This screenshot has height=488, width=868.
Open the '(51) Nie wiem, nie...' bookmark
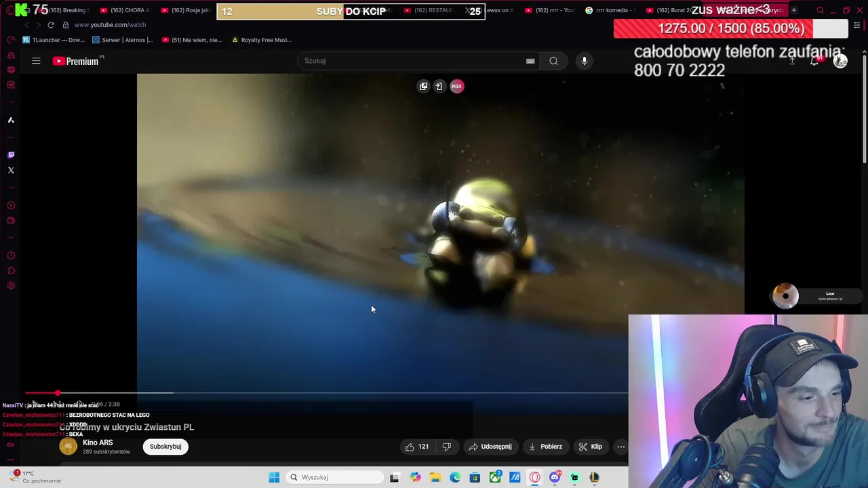[x=192, y=40]
